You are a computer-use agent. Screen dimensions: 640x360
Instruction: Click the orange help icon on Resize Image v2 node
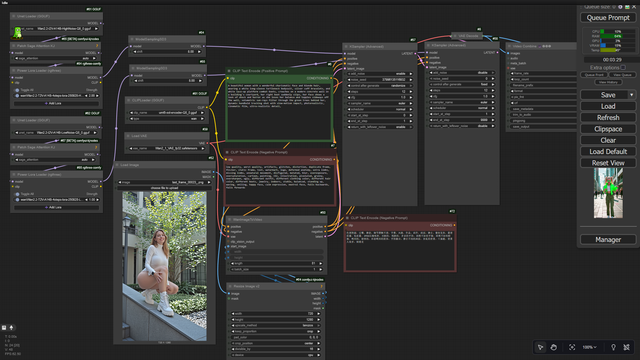click(322, 286)
